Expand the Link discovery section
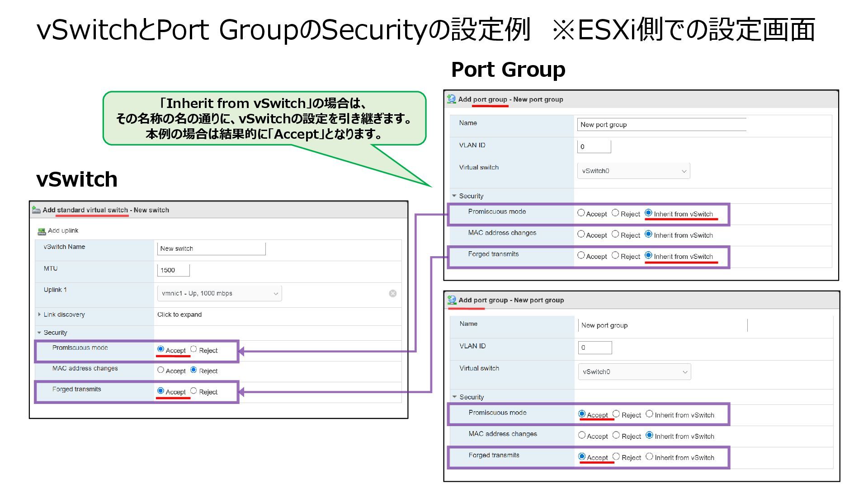The height and width of the screenshot is (488, 868). tap(39, 314)
